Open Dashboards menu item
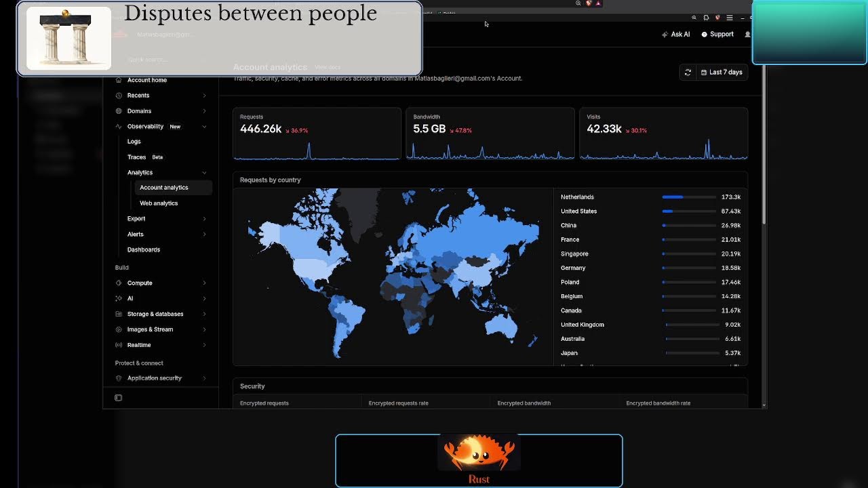 coord(144,250)
